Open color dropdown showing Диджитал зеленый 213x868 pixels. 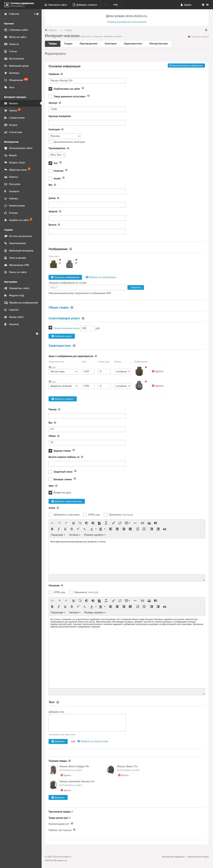tap(63, 386)
